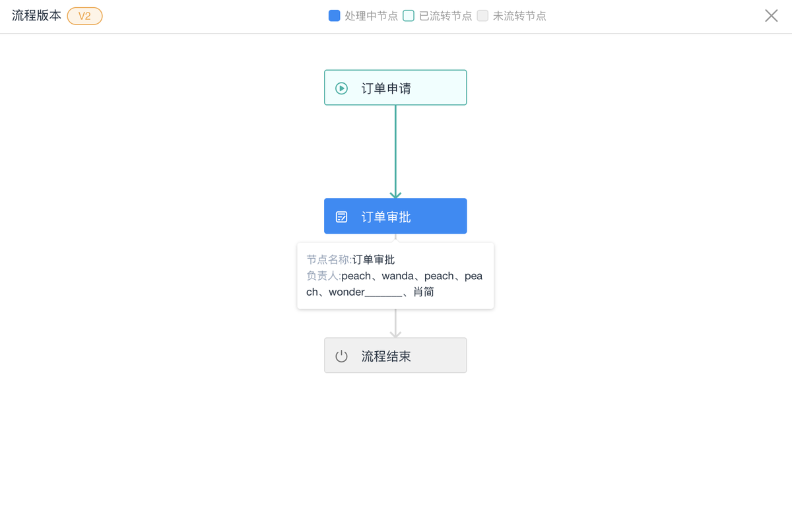The height and width of the screenshot is (532, 792).
Task: Select the 流程结束 node
Action: (x=395, y=356)
